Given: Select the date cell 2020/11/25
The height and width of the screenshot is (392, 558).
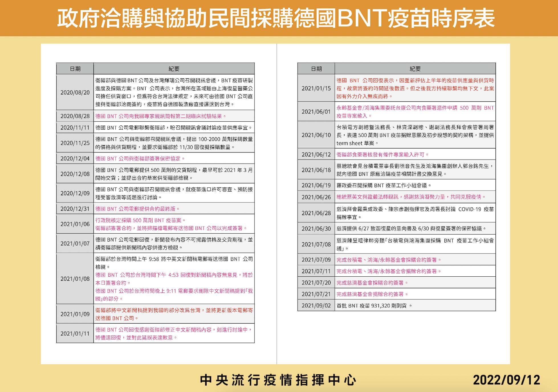Looking at the screenshot, I should 75,143.
